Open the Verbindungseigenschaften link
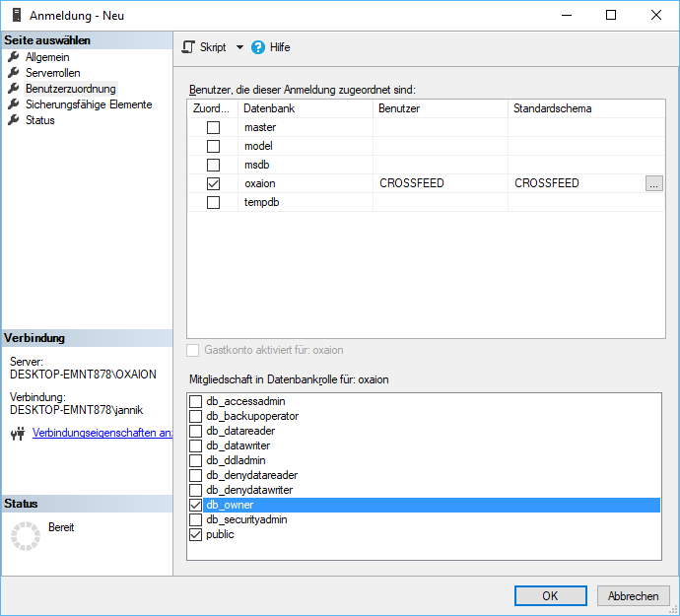This screenshot has width=680, height=616. [x=102, y=433]
